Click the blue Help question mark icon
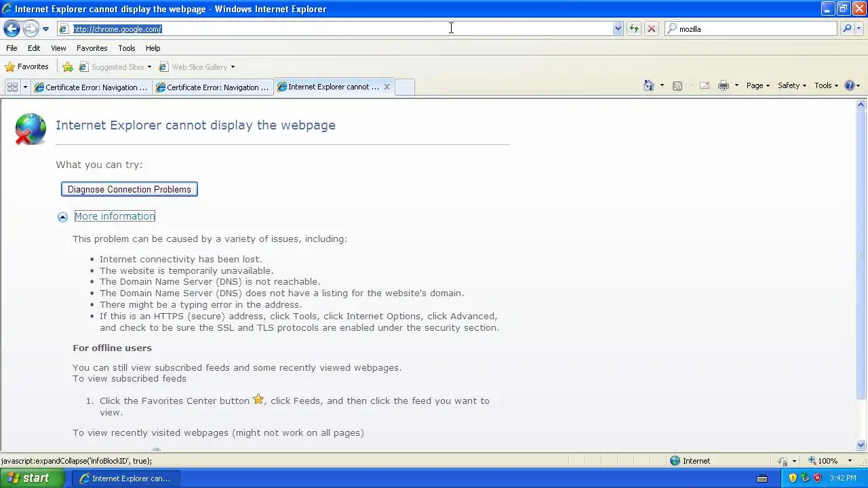 click(849, 85)
